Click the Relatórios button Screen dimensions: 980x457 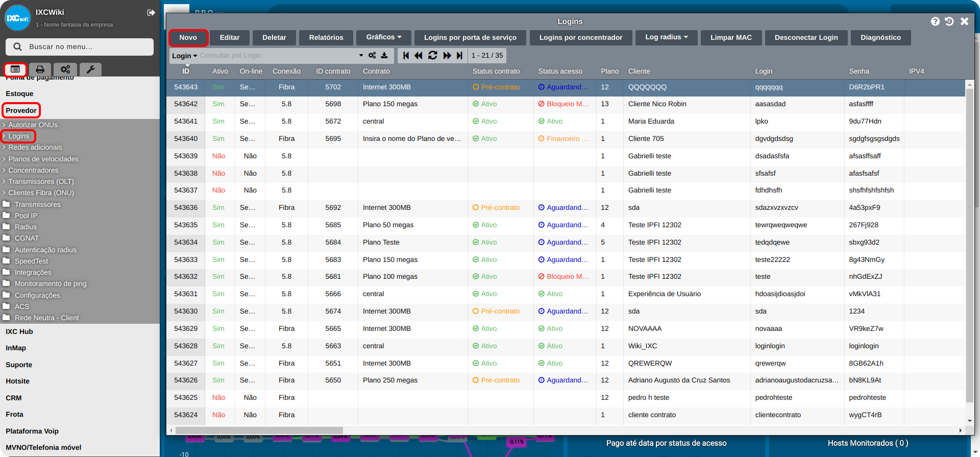(326, 37)
